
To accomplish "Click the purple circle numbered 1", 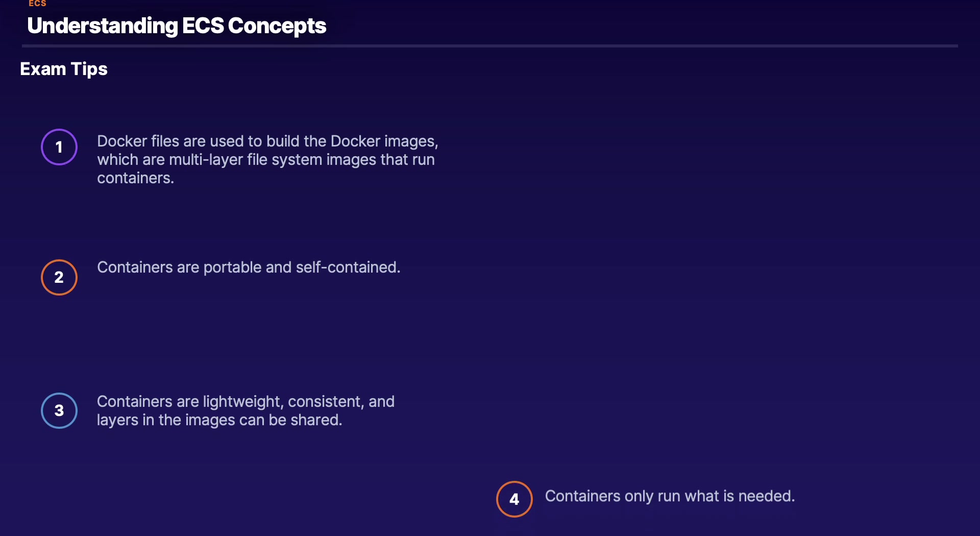I will pos(59,147).
